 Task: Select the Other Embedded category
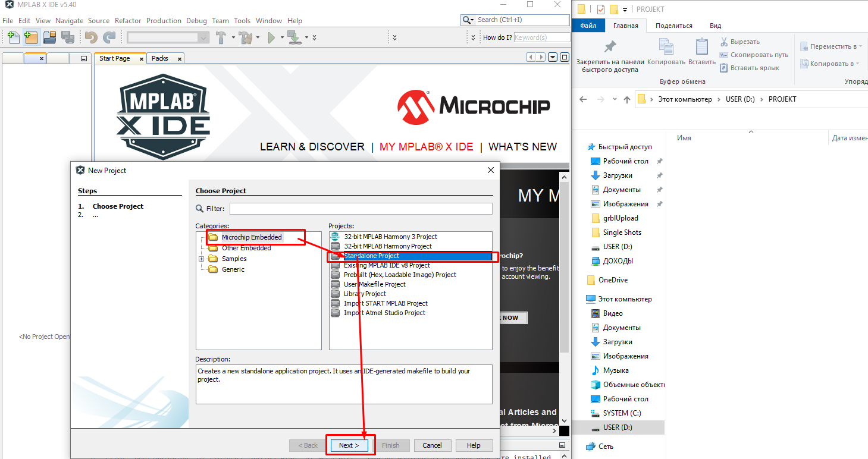(x=246, y=248)
